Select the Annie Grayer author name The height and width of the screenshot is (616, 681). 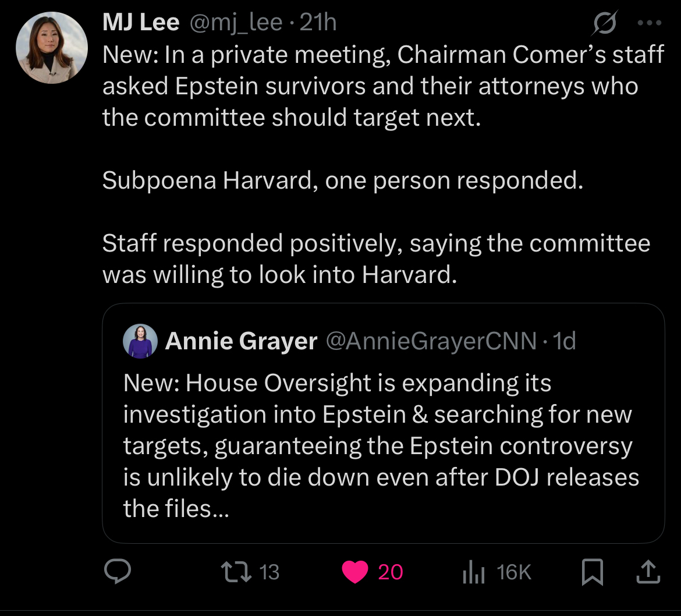242,341
